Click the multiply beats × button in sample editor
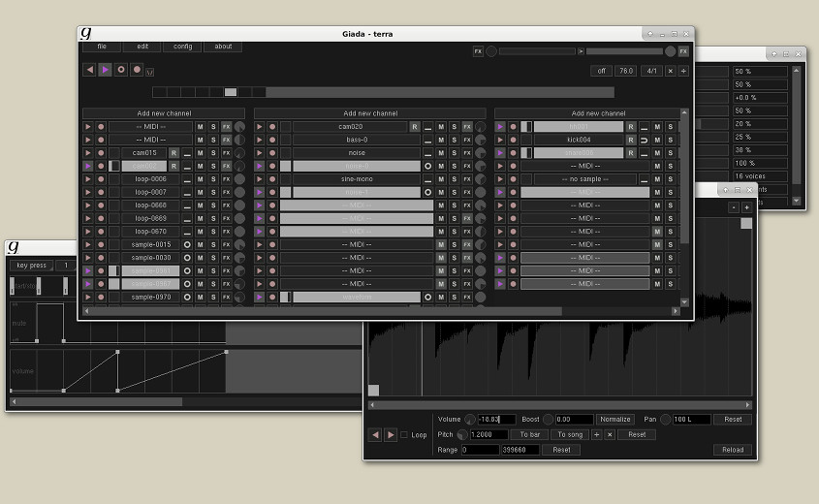The image size is (819, 504). pos(610,435)
